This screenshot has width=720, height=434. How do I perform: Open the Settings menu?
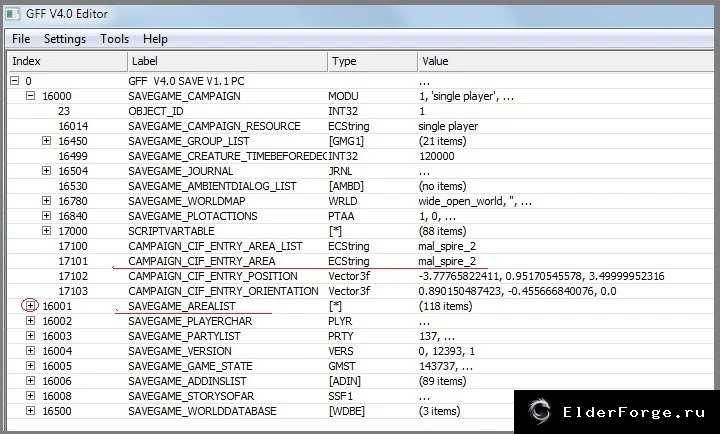[x=65, y=39]
